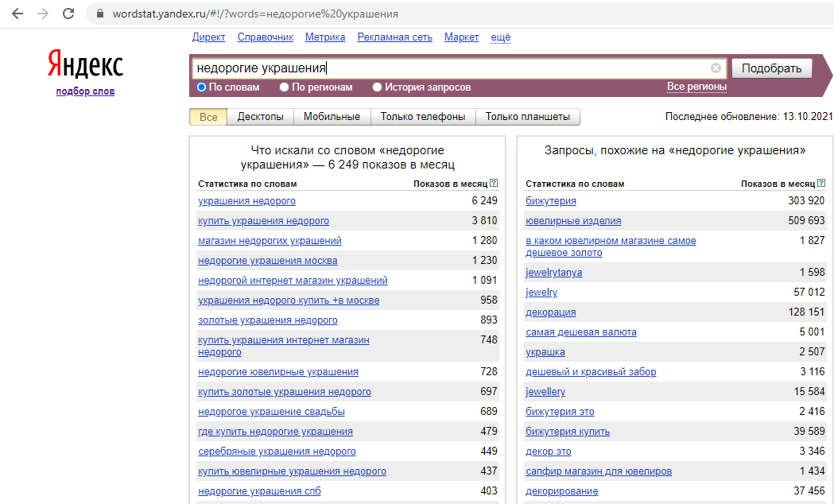Open the 'Метрика' link
Screen dimensions: 834x504
click(325, 37)
